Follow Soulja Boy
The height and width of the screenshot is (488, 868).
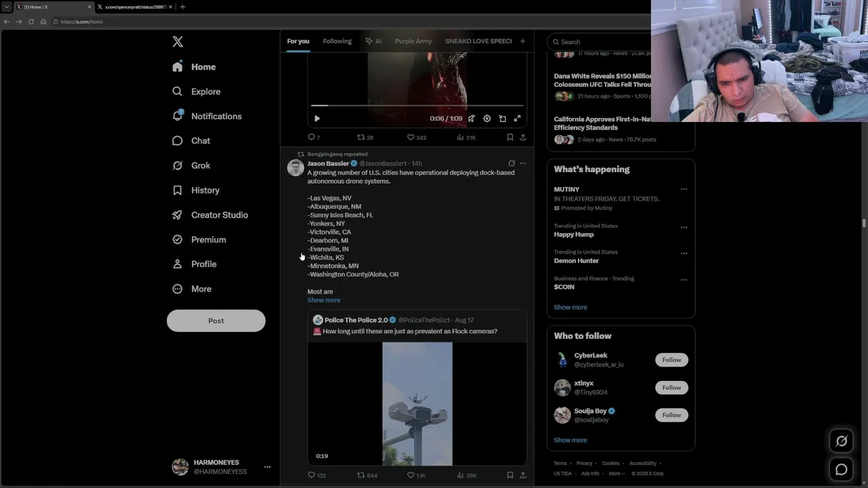click(x=671, y=415)
